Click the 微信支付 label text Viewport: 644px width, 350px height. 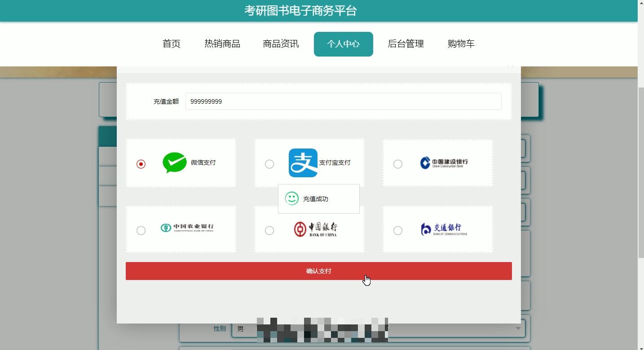[203, 162]
